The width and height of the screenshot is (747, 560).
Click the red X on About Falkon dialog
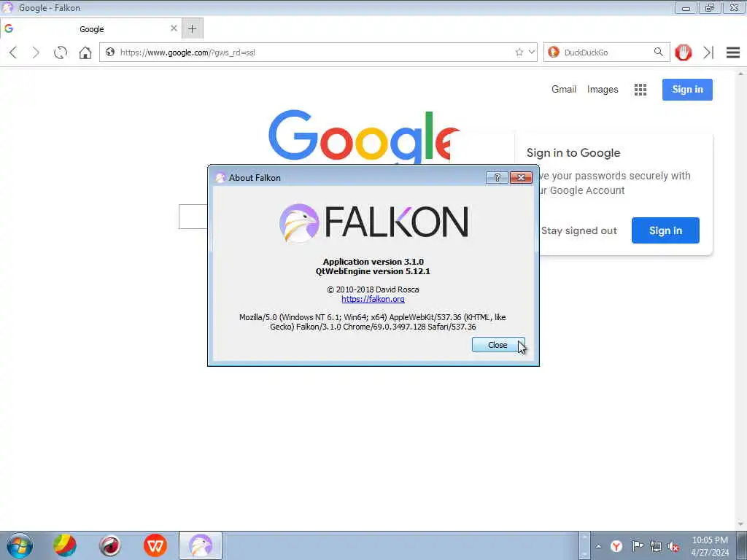coord(521,178)
